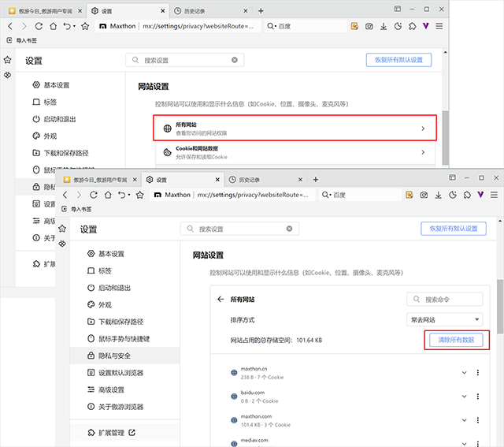Click back arrow in rear window toolbar
This screenshot has height=447, width=504.
click(x=10, y=26)
